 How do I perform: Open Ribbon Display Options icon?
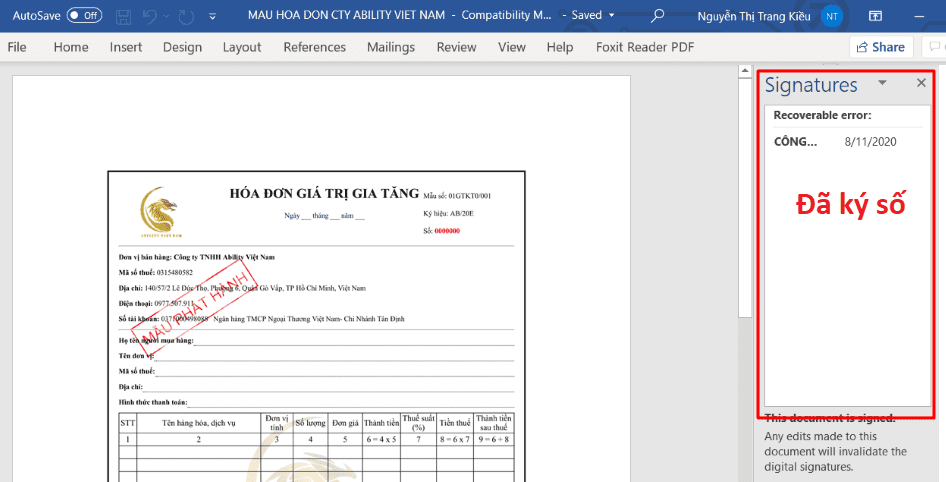tap(875, 16)
